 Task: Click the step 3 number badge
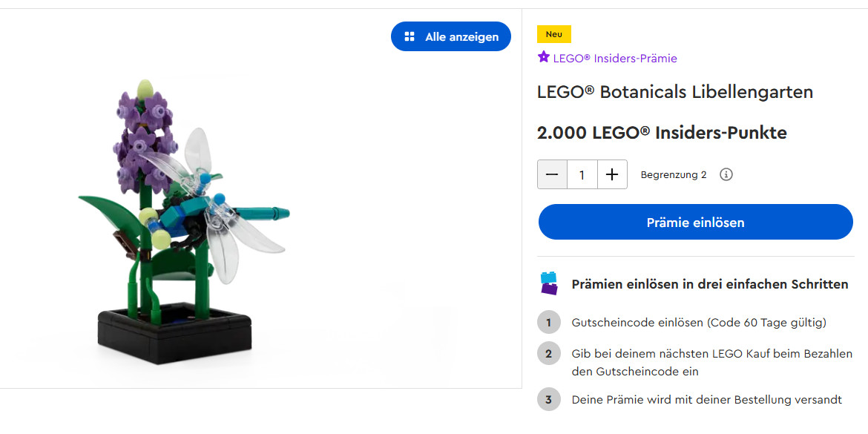click(x=548, y=399)
